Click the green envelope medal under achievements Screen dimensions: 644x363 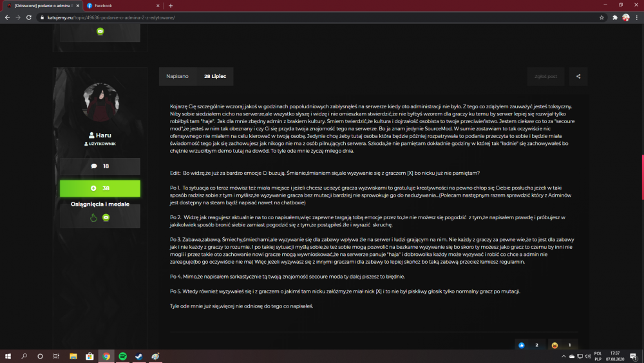click(106, 217)
